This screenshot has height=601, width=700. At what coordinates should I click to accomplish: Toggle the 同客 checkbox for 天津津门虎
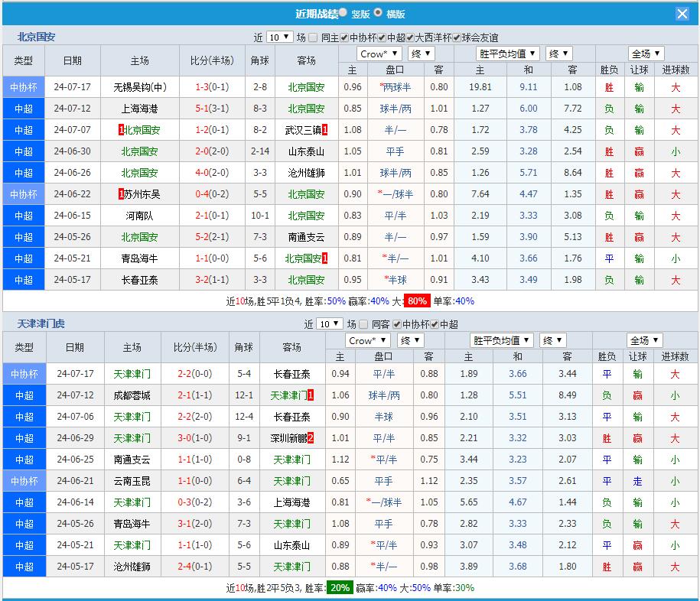pos(364,324)
